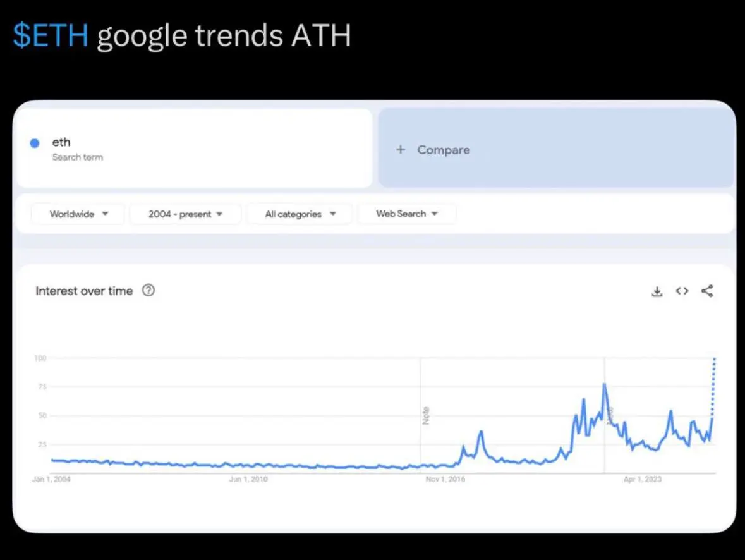Open the Worldwide region dropdown

78,214
